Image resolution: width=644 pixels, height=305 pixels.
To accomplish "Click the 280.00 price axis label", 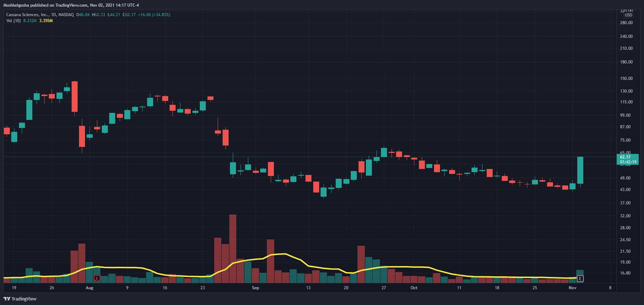I will 626,23.
